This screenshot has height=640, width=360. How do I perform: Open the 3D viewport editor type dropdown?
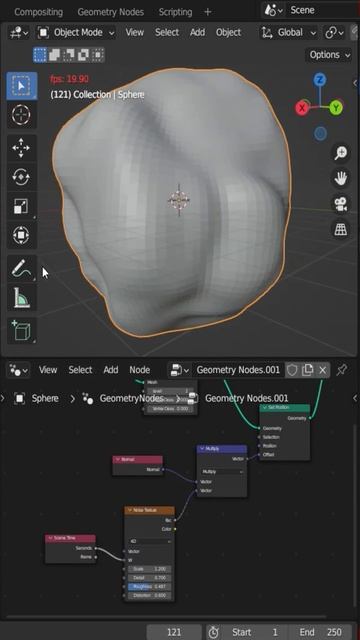pyautogui.click(x=19, y=33)
